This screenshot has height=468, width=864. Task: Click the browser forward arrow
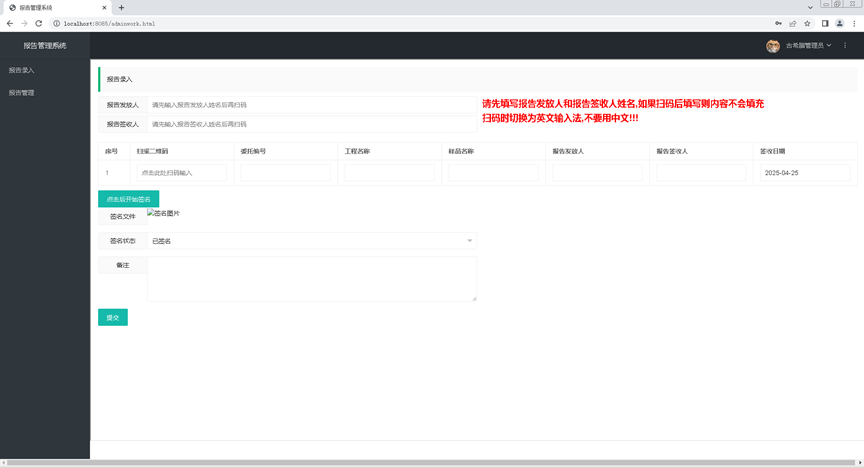pos(24,23)
